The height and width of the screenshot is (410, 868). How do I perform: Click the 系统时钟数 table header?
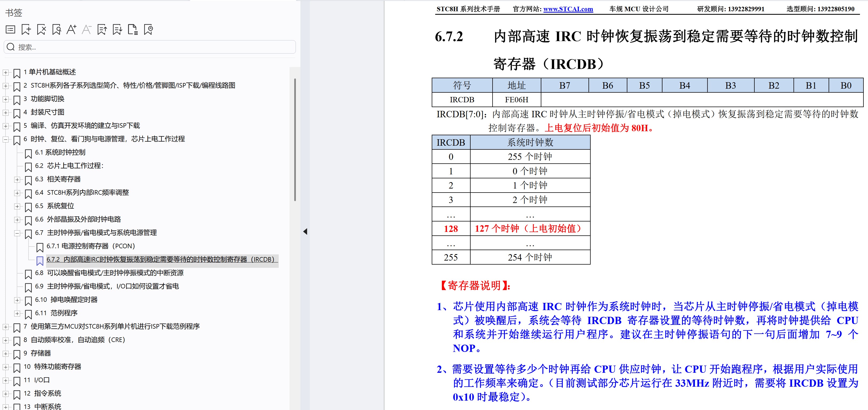[530, 142]
